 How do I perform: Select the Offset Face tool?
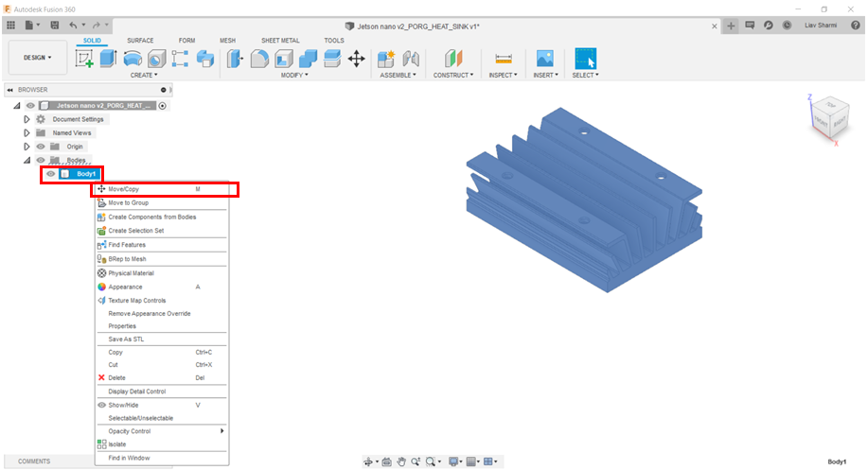[332, 59]
